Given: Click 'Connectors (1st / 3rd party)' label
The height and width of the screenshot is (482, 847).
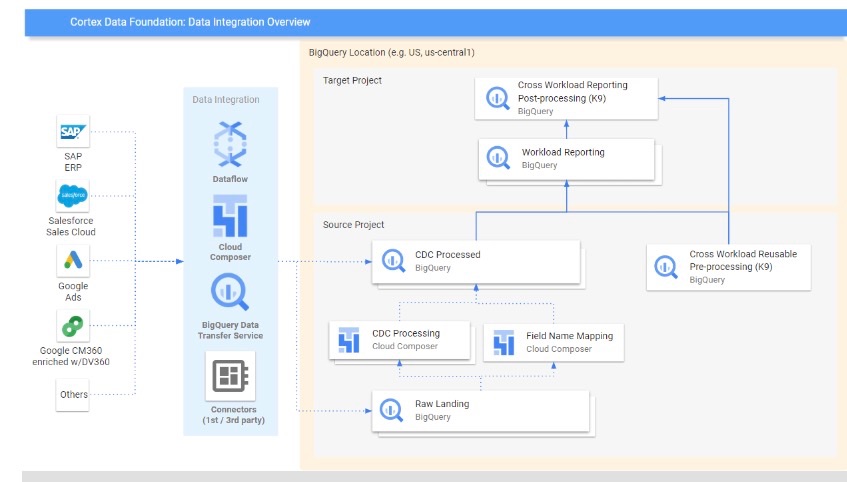Looking at the screenshot, I should 233,414.
